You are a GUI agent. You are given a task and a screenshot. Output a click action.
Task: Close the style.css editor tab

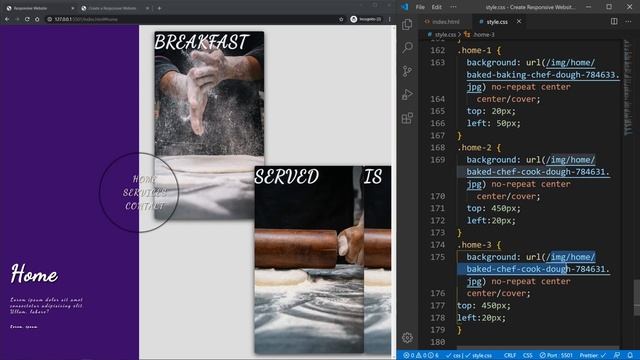pyautogui.click(x=519, y=21)
